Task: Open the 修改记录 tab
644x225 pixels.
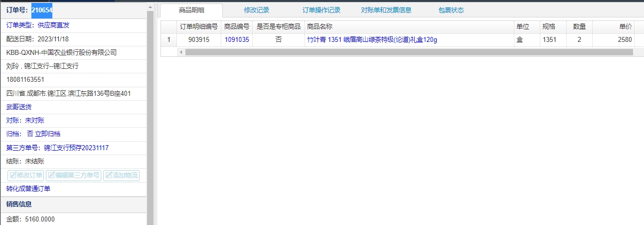Action: point(257,10)
